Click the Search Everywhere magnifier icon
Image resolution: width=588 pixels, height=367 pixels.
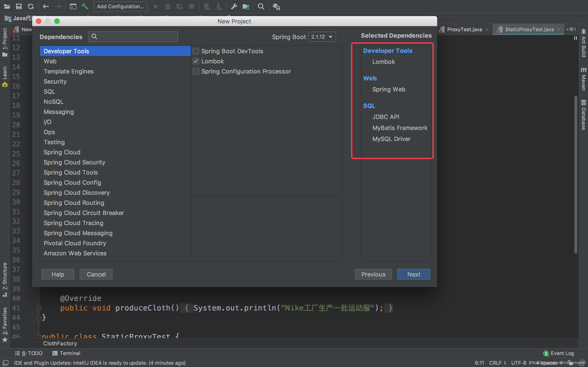(x=261, y=7)
